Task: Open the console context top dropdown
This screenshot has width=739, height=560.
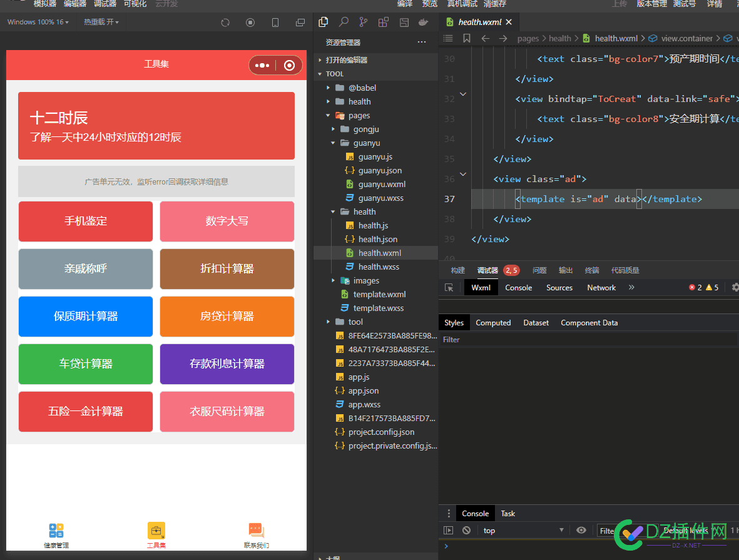Action: coord(523,531)
